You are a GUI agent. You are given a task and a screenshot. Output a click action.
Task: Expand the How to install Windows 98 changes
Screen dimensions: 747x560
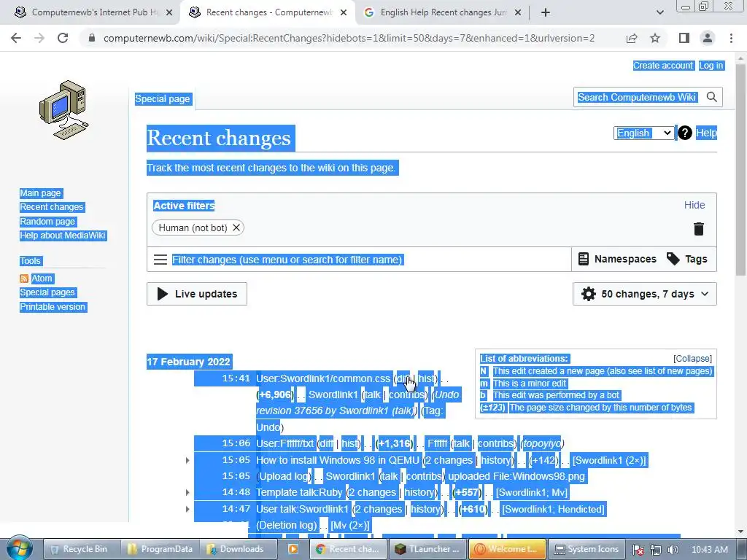[x=187, y=461]
